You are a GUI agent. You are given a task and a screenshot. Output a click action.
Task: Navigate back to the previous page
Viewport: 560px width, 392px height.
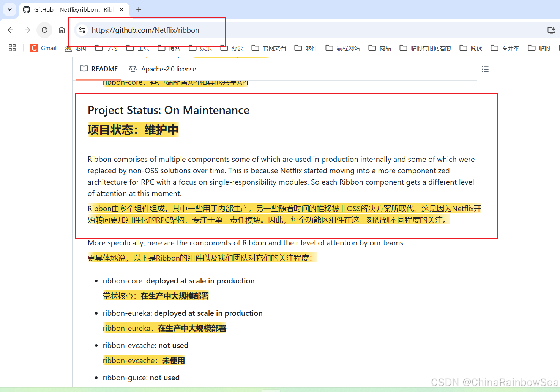pyautogui.click(x=10, y=30)
